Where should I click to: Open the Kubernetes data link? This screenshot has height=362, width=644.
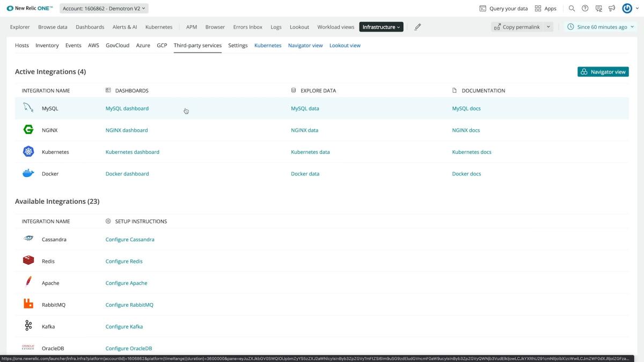click(x=310, y=152)
